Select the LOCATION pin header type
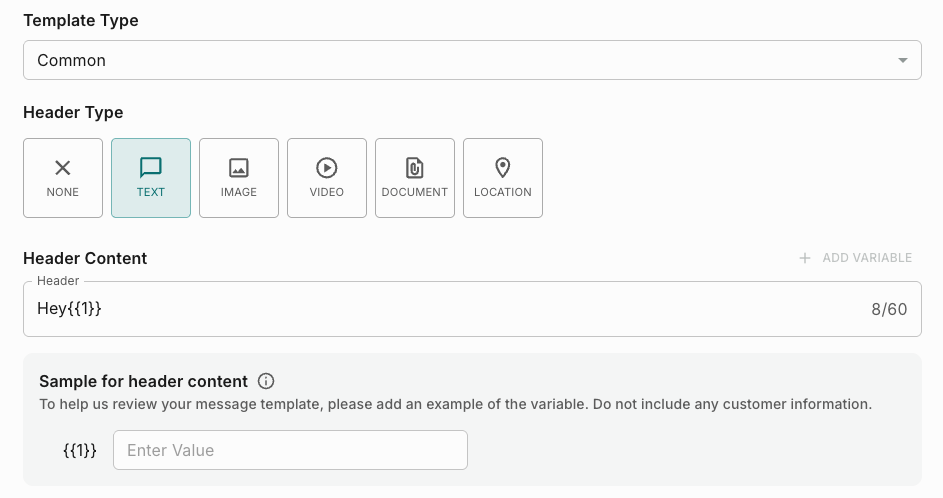The image size is (943, 498). (x=503, y=168)
